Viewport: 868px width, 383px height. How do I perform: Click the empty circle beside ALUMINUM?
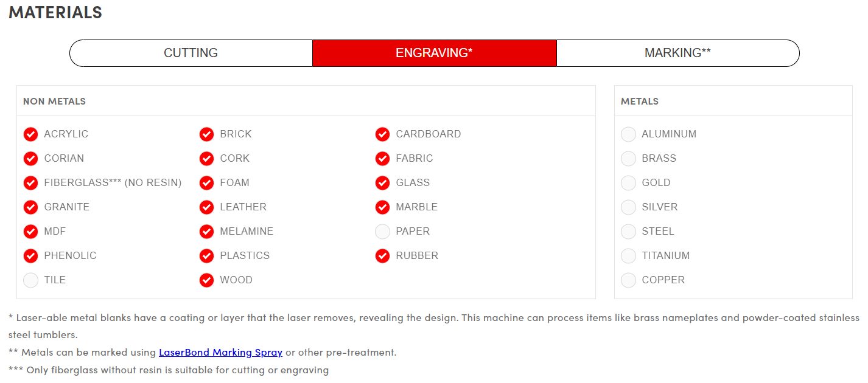pos(628,134)
